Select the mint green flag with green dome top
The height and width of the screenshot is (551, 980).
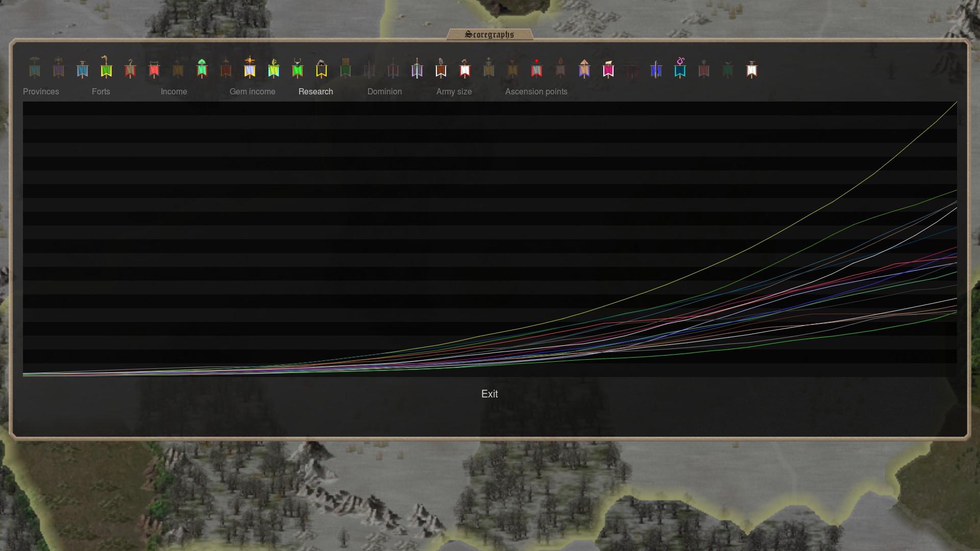point(202,68)
